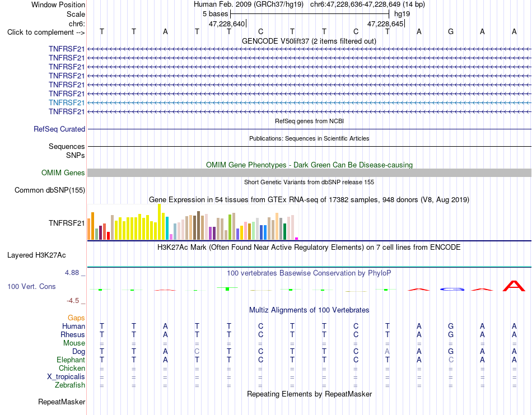Click the gray C mismatch in the Elephant row

[451, 360]
